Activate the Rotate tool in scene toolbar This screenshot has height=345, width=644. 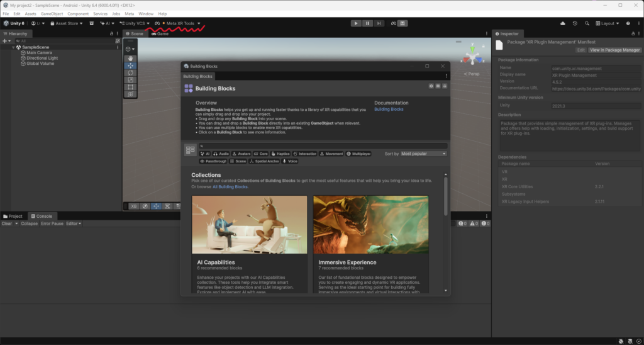[x=131, y=73]
